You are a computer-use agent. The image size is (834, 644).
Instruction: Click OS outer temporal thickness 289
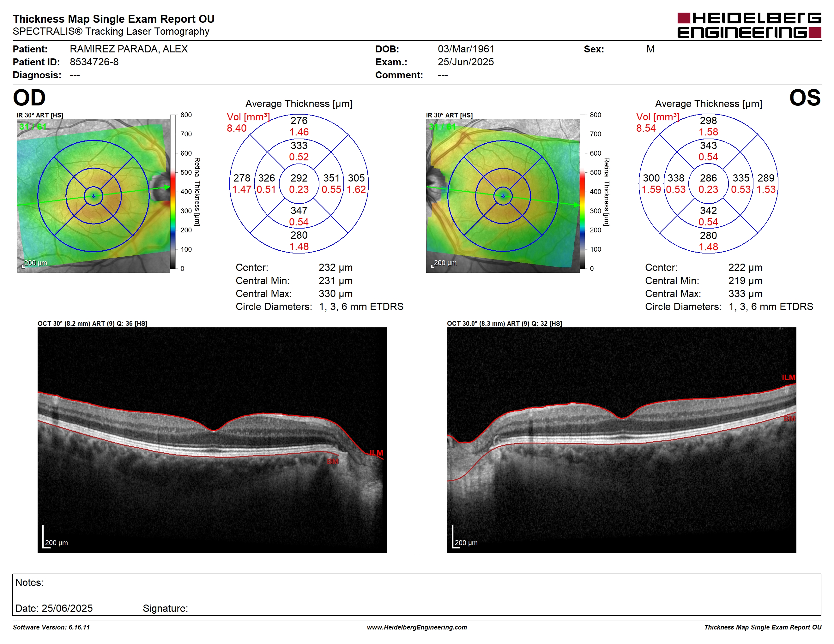(766, 178)
